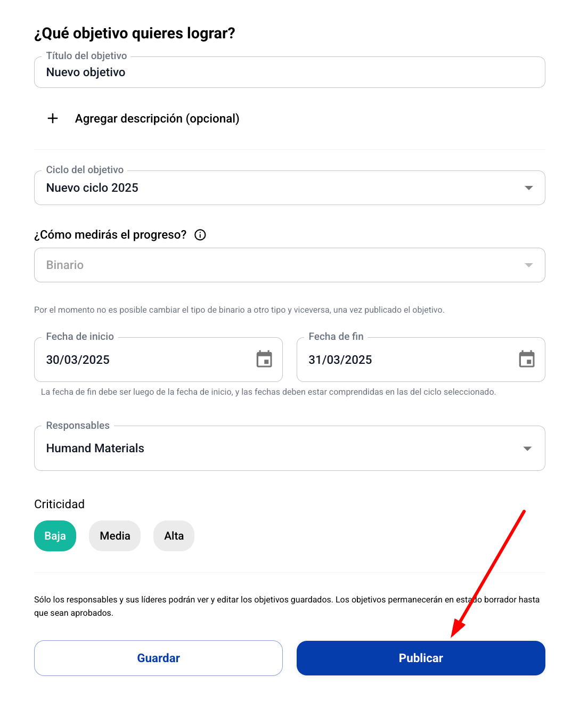Open the info icon beside progress question
Viewport: 588px width, 701px height.
200,235
